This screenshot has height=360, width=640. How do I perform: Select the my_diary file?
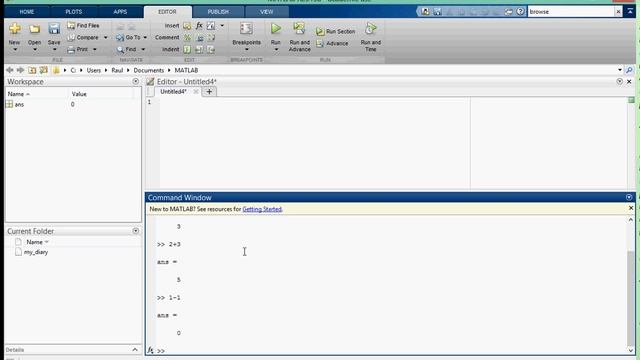pos(36,252)
